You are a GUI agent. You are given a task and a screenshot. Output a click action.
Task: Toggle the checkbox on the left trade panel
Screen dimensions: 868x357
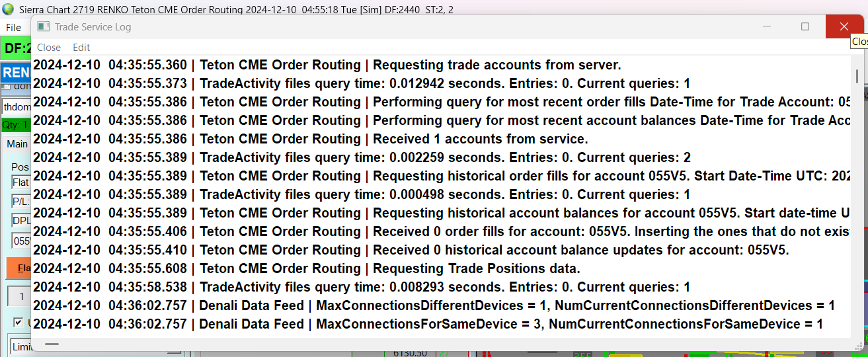pyautogui.click(x=18, y=323)
